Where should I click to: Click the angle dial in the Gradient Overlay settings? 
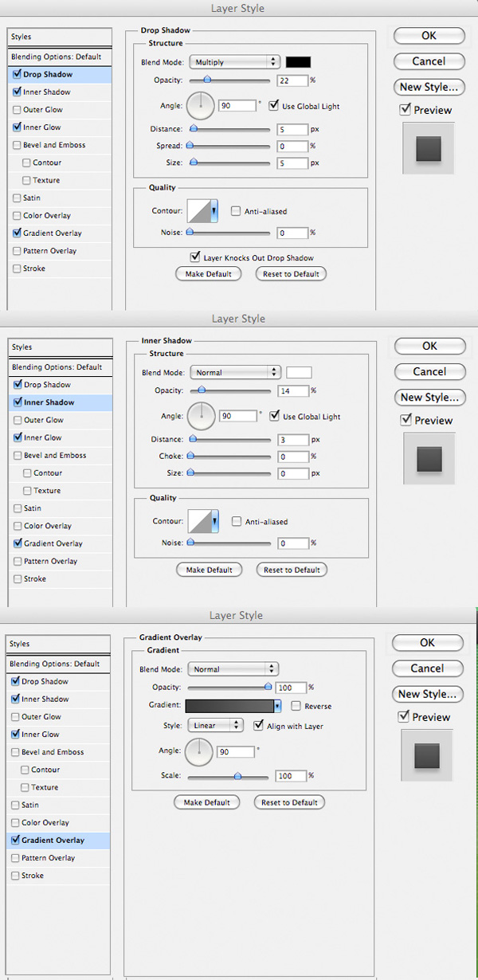(199, 751)
